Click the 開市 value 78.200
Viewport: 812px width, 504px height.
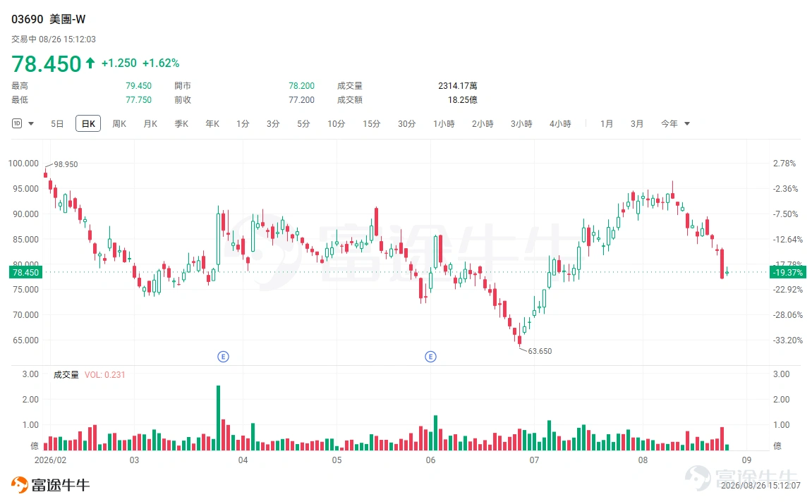(301, 86)
